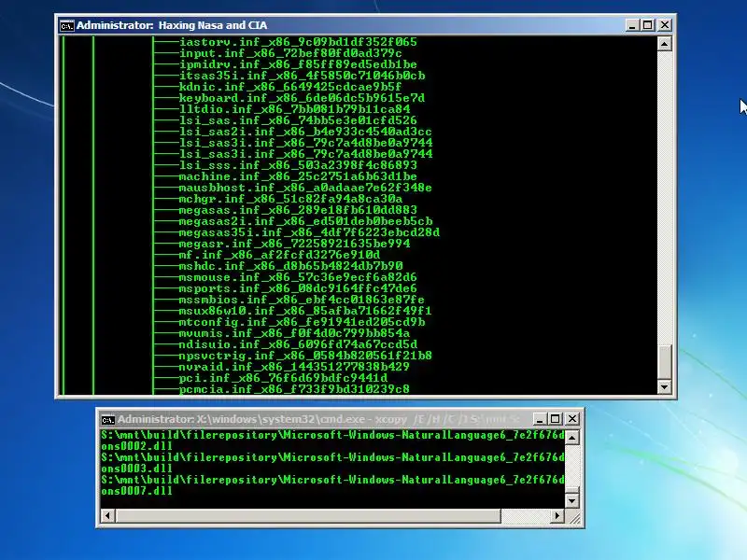This screenshot has width=747, height=560.
Task: Click ons0002.dll line in xcopy window
Action: (x=136, y=446)
